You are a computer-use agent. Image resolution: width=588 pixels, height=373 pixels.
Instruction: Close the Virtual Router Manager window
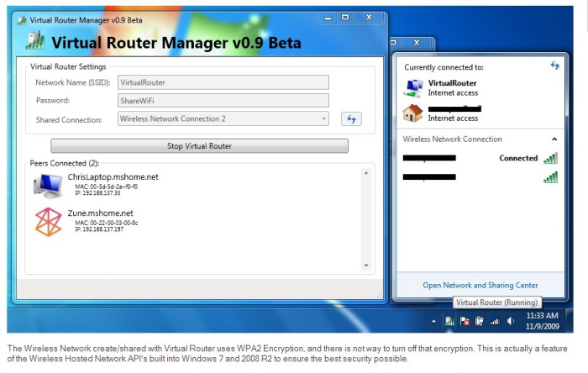coord(369,18)
